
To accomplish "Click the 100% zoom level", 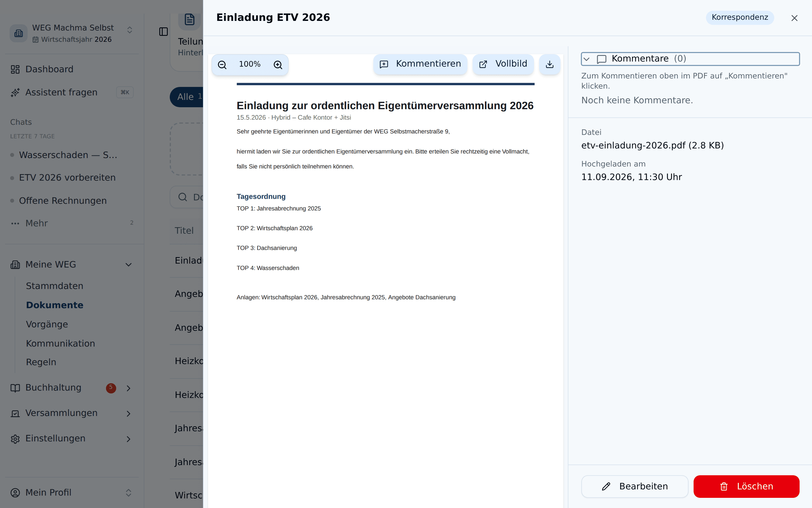I will (250, 64).
